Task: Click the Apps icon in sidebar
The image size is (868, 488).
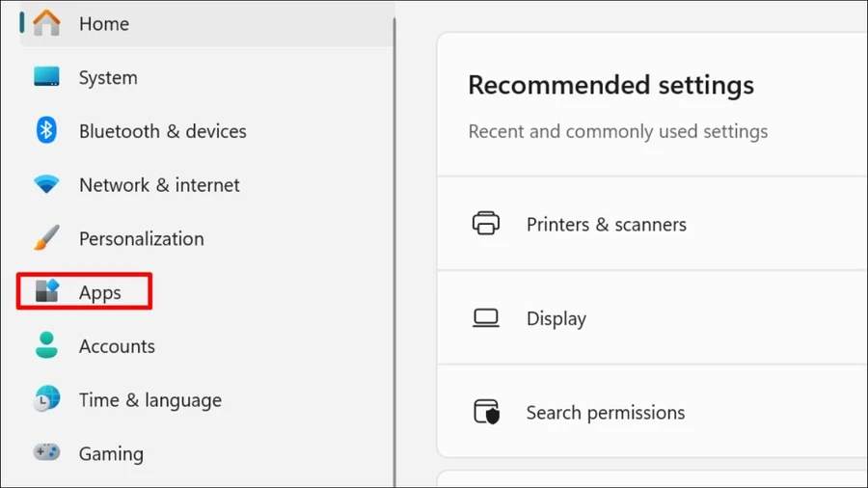Action: 46,291
